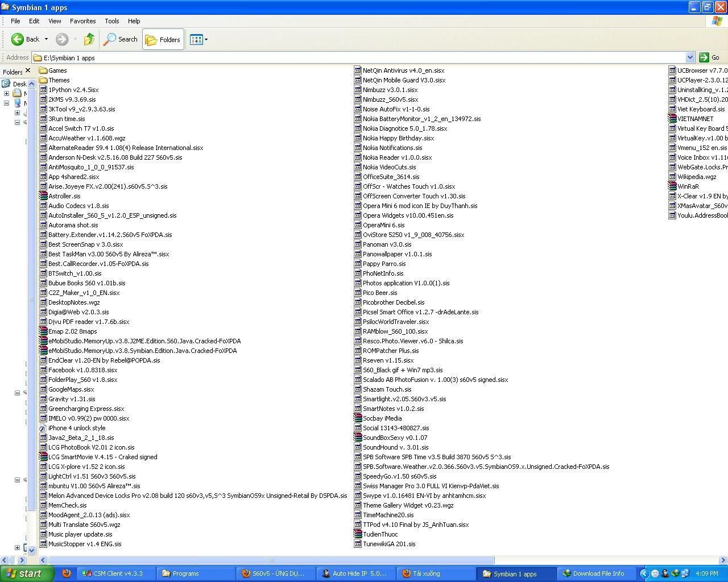Select MusicStopper v1.4 ENG.sis file name
The height and width of the screenshot is (582, 728).
85,544
